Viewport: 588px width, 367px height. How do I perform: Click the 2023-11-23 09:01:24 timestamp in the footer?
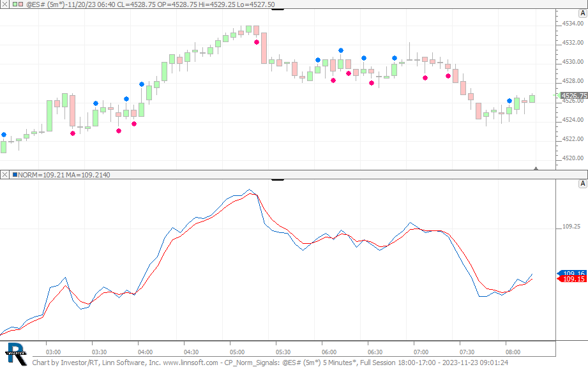[x=475, y=363]
